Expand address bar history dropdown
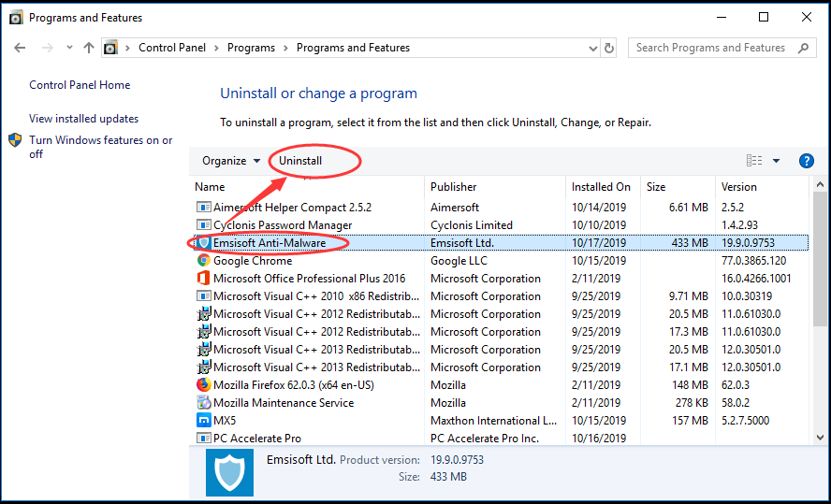This screenshot has width=831, height=504. (593, 49)
